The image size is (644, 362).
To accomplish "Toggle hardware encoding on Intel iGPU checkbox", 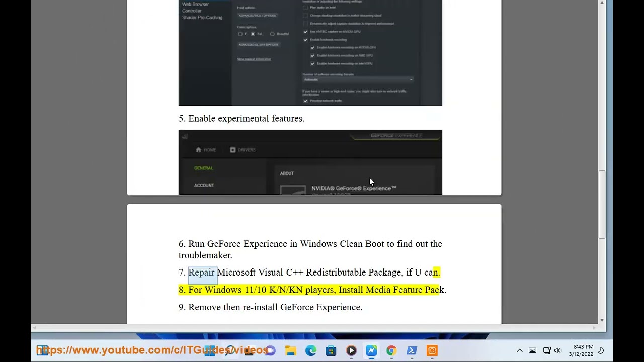I will [x=312, y=64].
